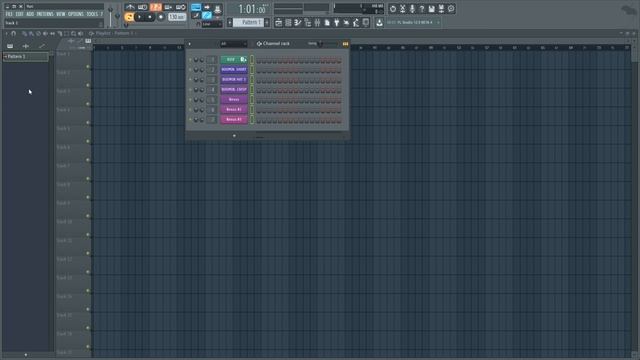Open the View playlist icon

coord(279,23)
